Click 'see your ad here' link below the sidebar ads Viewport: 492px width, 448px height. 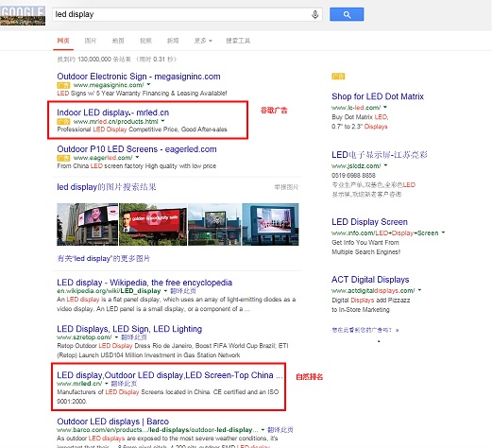365,330
